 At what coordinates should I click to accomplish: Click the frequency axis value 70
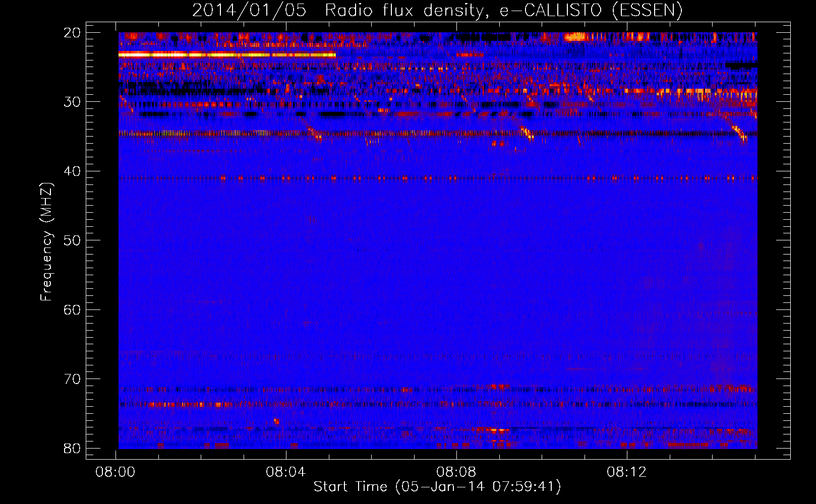pos(73,379)
